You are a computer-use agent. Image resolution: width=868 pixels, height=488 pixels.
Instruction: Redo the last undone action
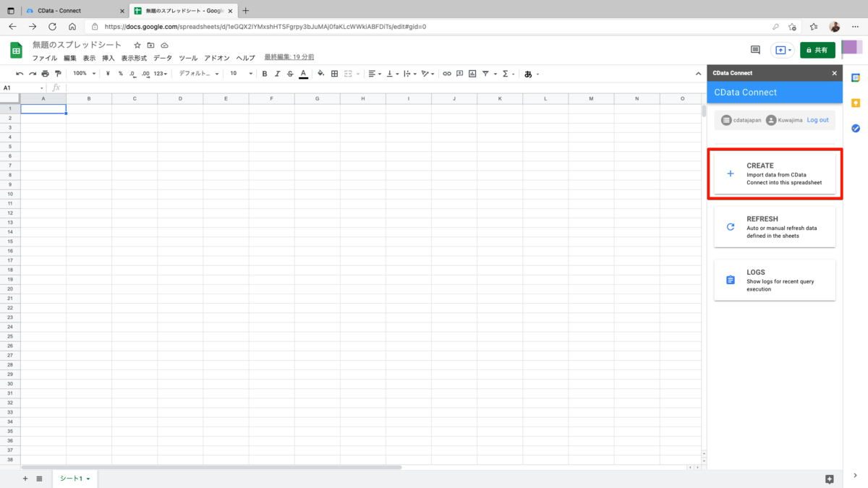point(32,74)
